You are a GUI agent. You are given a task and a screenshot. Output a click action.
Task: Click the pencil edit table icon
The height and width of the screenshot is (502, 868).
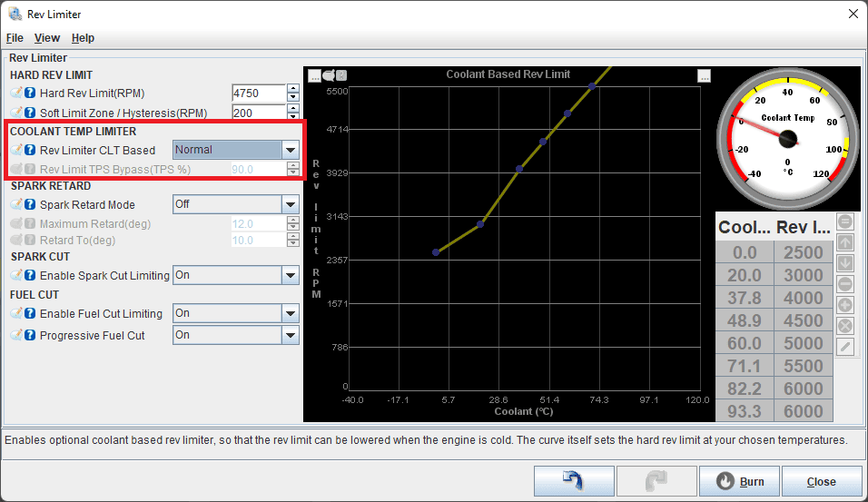pyautogui.click(x=844, y=347)
